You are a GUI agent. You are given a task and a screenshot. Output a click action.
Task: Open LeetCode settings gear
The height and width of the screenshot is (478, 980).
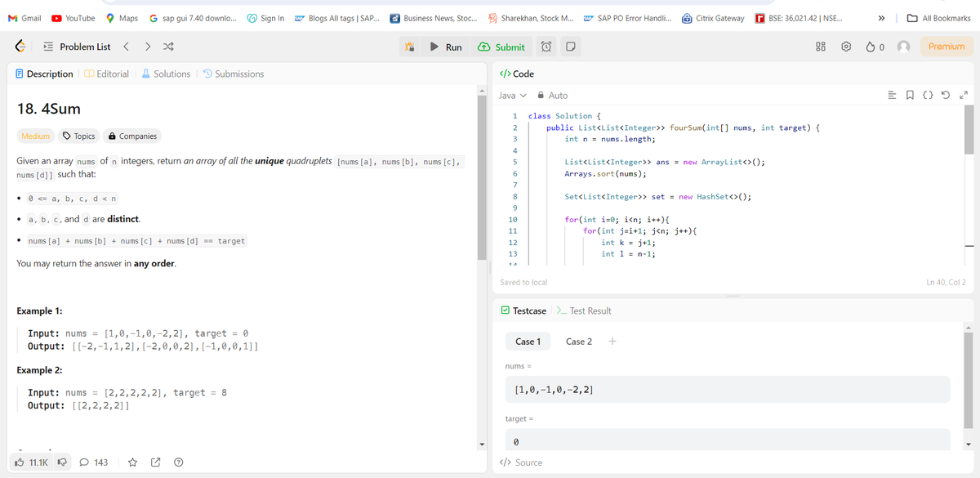tap(847, 47)
